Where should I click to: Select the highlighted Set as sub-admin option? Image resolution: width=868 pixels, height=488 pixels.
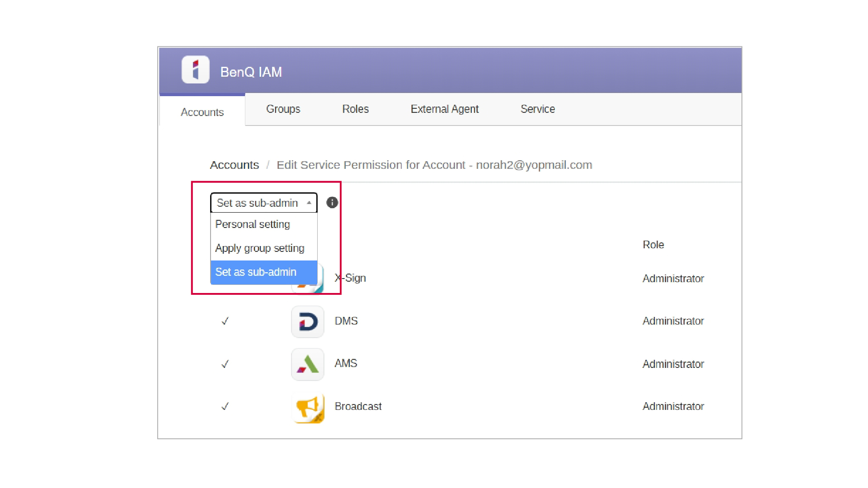(256, 272)
